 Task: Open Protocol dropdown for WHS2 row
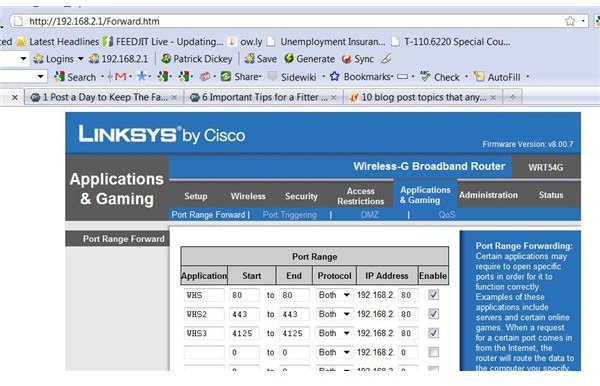coord(334,314)
